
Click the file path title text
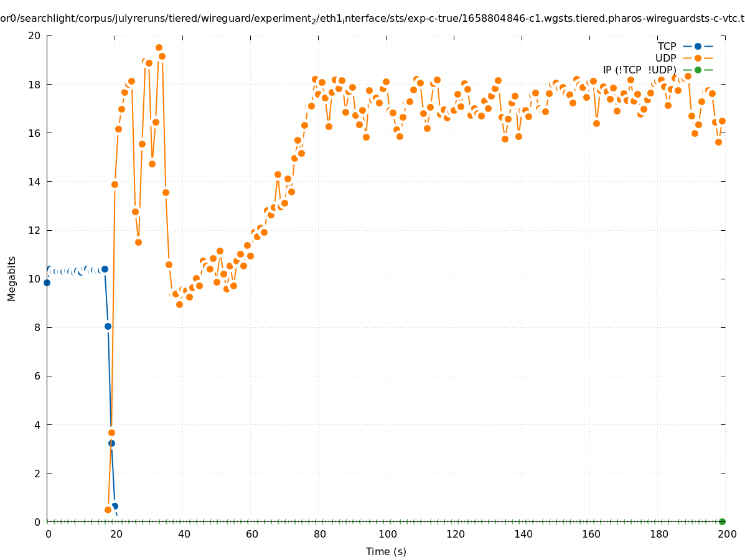tap(372, 19)
